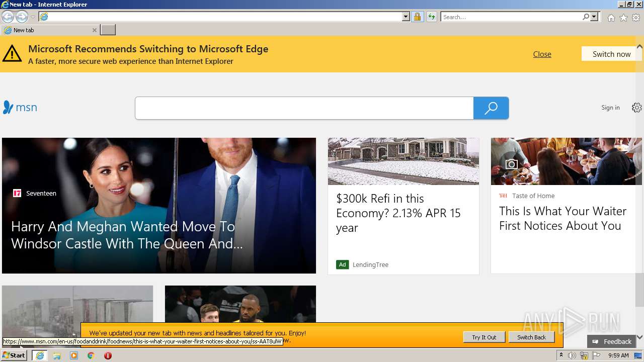Open the msn logo homepage link
Image resolution: width=644 pixels, height=362 pixels.
pos(20,107)
